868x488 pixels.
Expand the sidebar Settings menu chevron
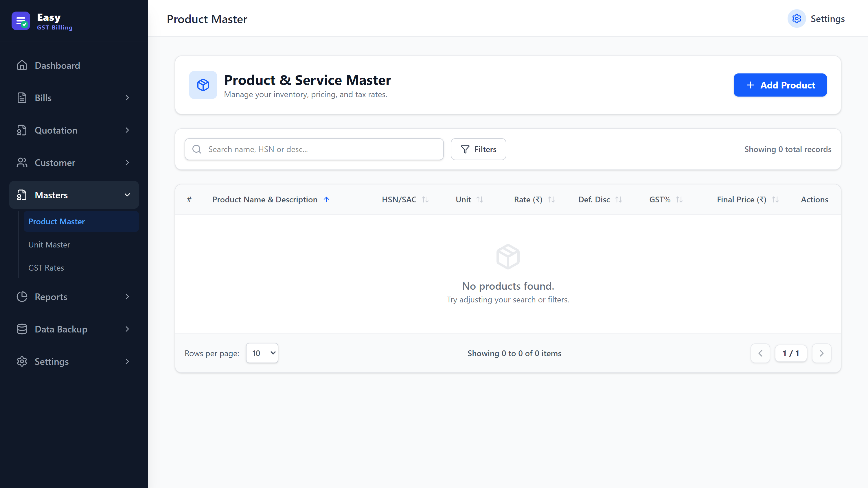click(x=127, y=361)
